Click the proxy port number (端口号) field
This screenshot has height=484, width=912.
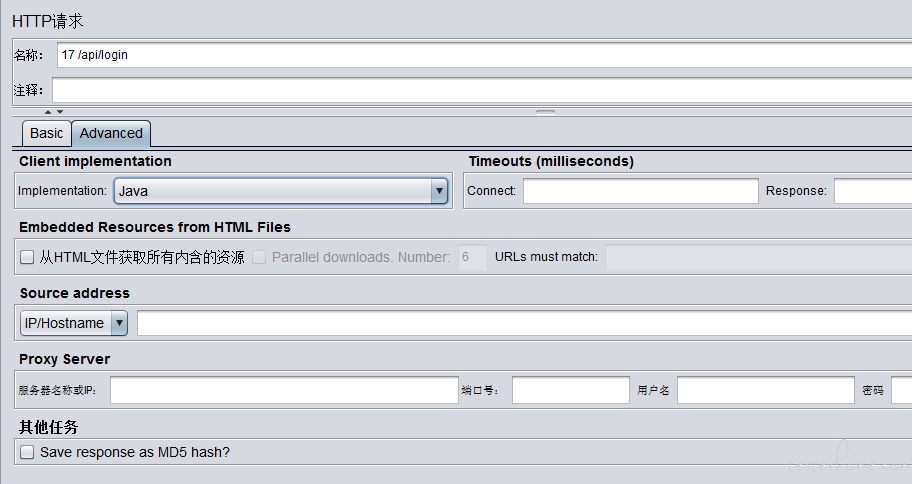570,391
